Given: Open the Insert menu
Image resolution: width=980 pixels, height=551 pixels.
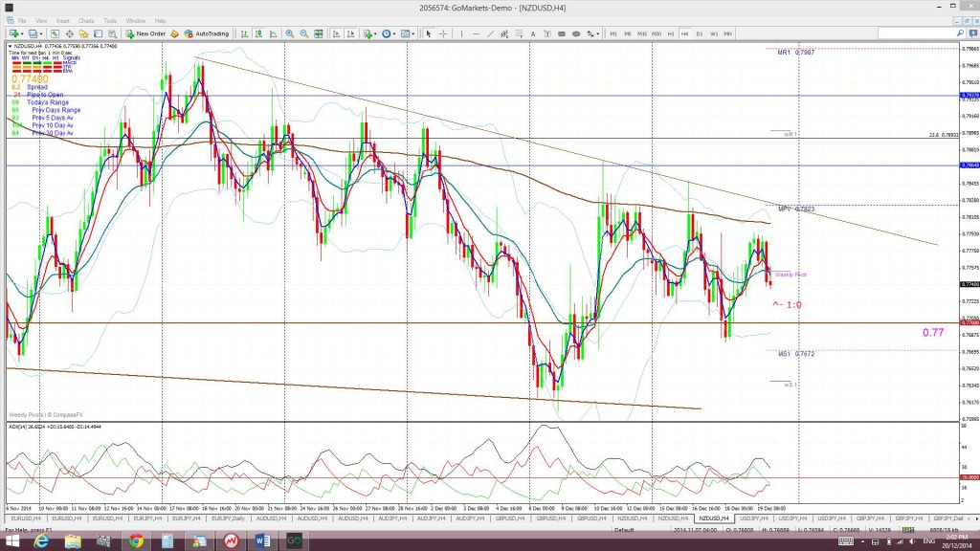Looking at the screenshot, I should (62, 21).
